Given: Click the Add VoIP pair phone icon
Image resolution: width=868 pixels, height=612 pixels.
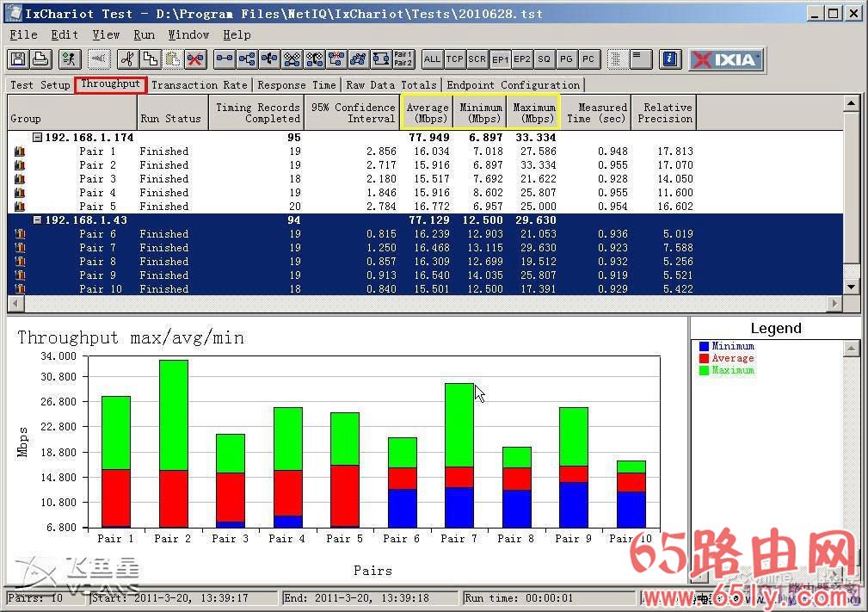Looking at the screenshot, I should coord(269,59).
